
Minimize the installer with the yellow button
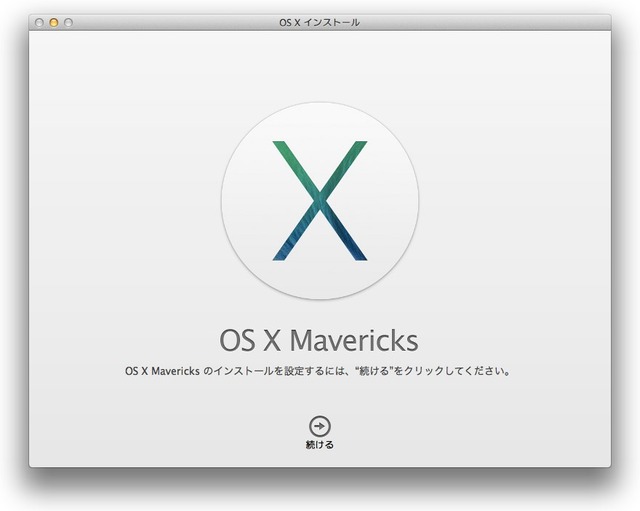click(53, 22)
